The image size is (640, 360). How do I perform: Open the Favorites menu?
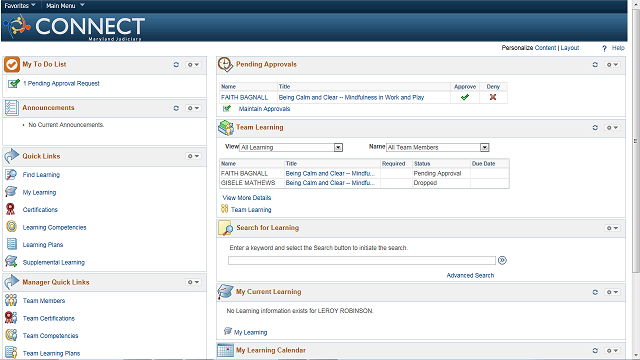pyautogui.click(x=20, y=5)
